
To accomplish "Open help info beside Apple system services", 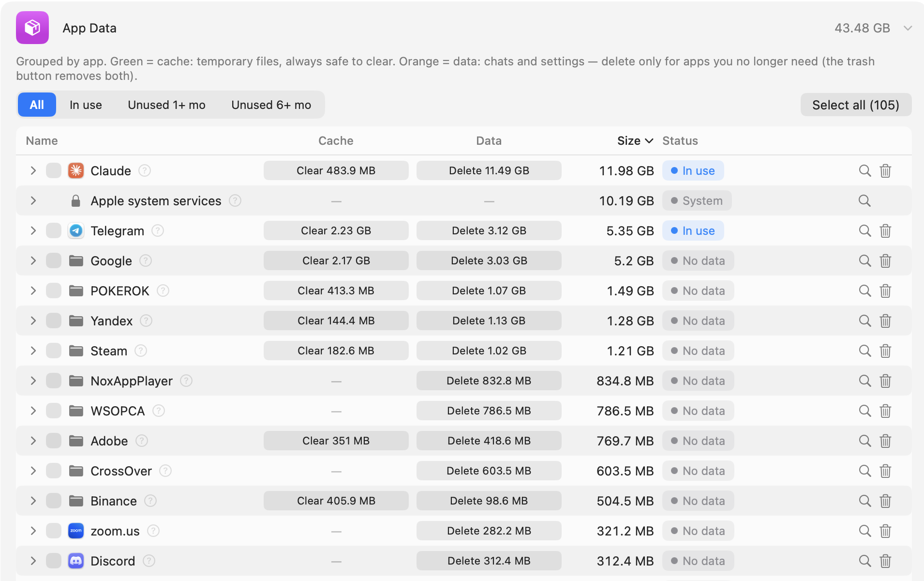I will [x=235, y=200].
